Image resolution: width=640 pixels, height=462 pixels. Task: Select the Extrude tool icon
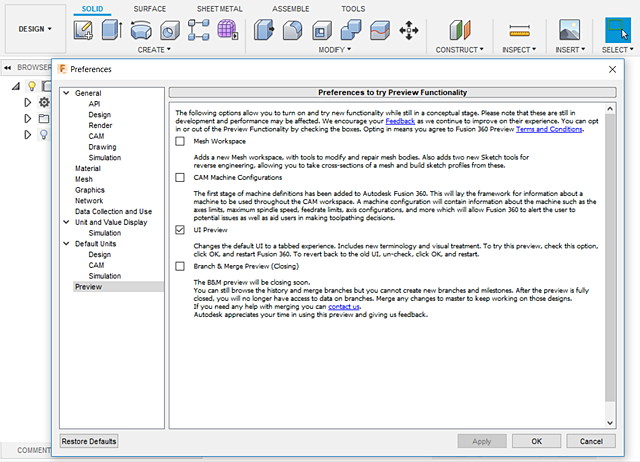[x=112, y=30]
